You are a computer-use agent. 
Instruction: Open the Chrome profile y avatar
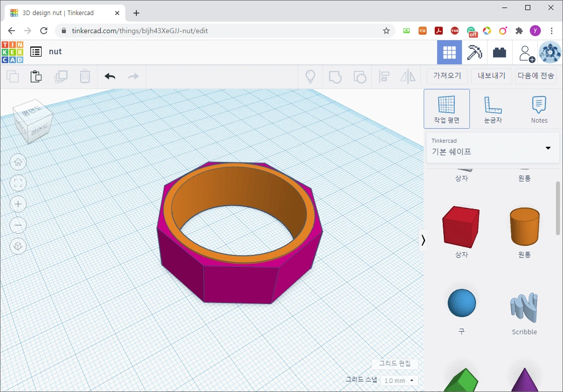(x=535, y=31)
